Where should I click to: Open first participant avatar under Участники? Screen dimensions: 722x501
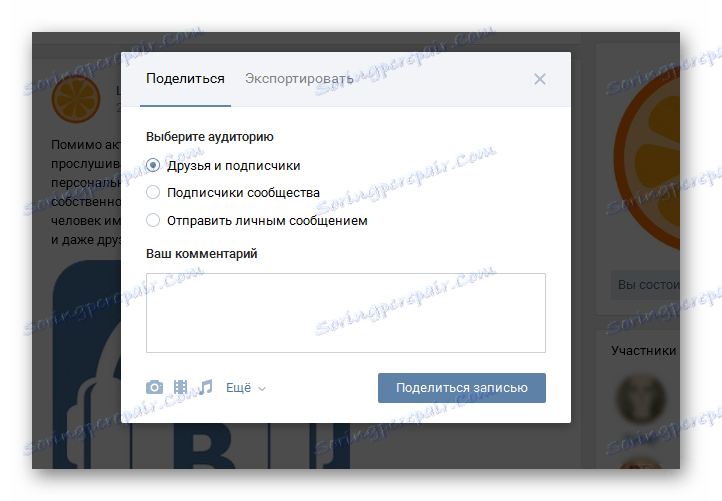(640, 399)
